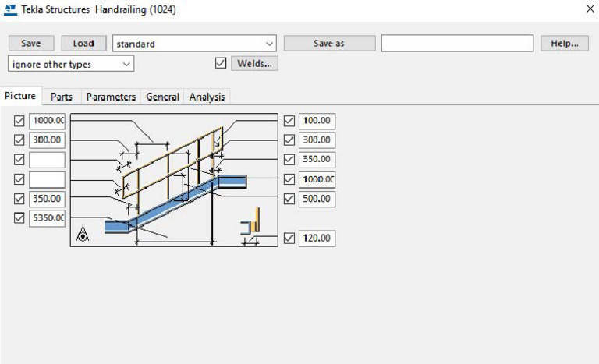Click the Help button
599x364 pixels.
click(x=564, y=43)
